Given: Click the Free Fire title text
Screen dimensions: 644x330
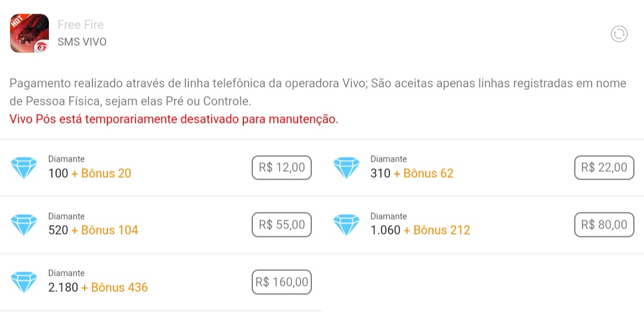Looking at the screenshot, I should pos(80,24).
